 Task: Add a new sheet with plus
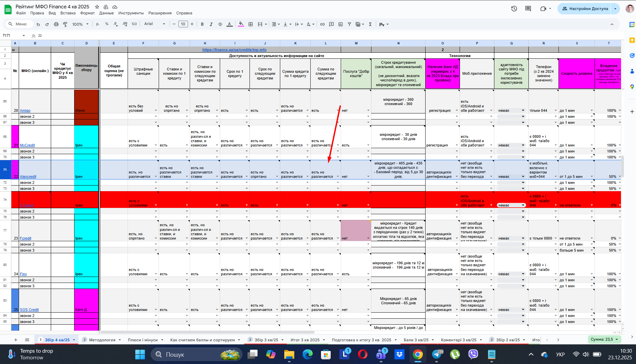[16, 340]
